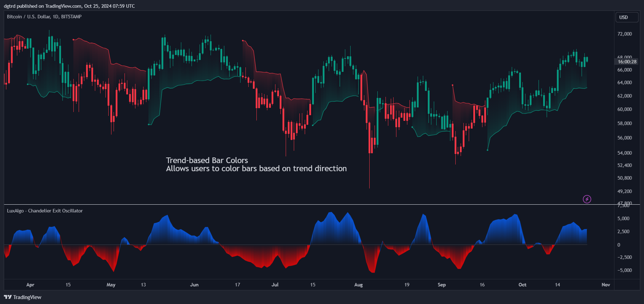This screenshot has width=644, height=304.
Task: Click the oscillator −2,500 scale label
Action: point(625,257)
